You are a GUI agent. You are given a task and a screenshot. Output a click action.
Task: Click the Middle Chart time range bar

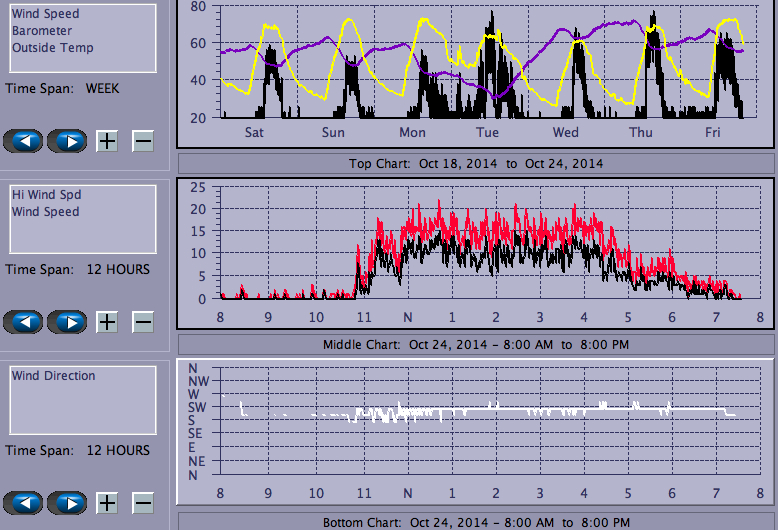(476, 344)
